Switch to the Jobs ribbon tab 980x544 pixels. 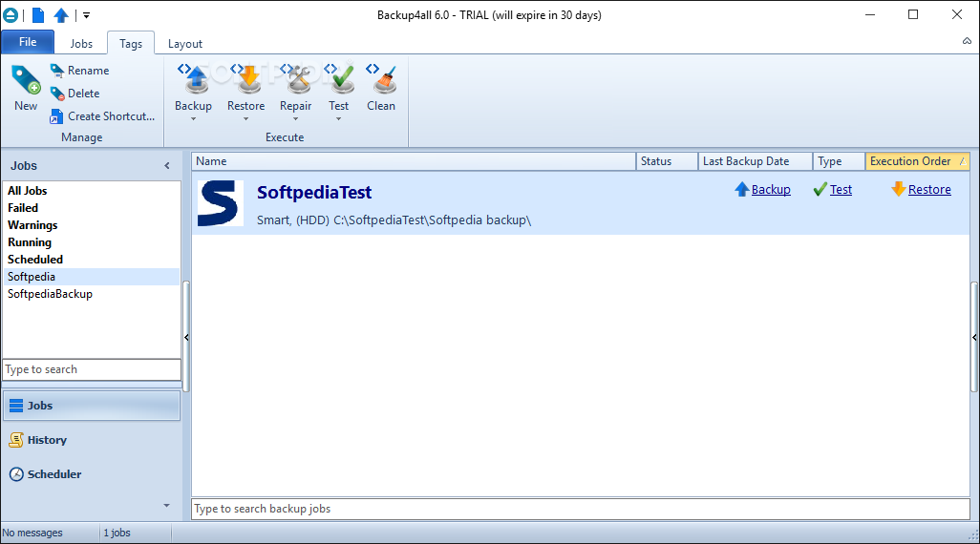(81, 43)
